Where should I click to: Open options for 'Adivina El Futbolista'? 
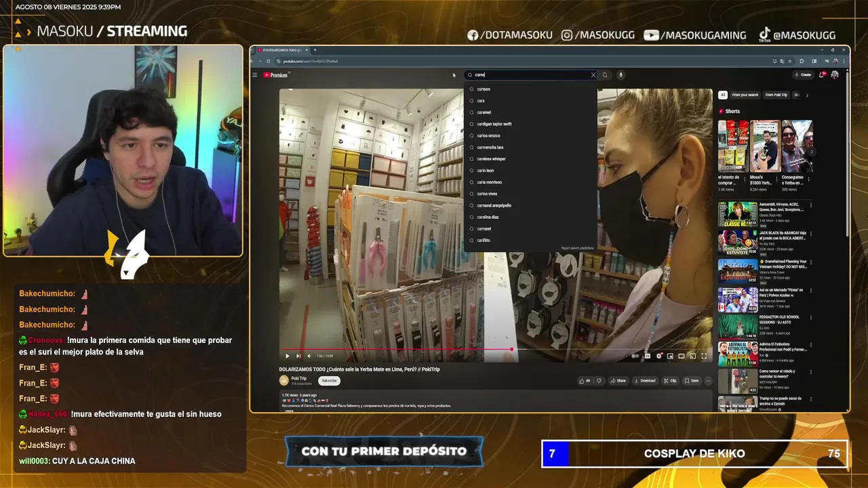[810, 346]
